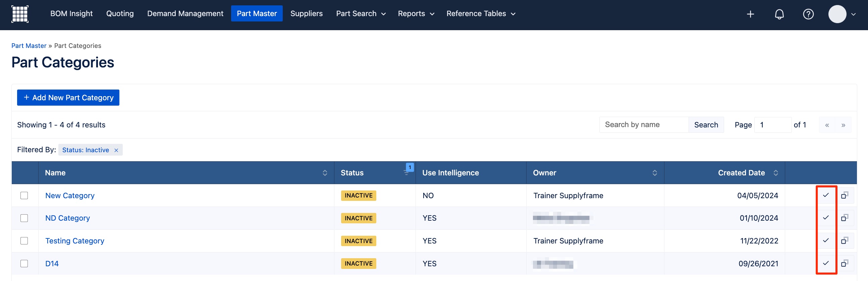Select the ND Category row checkbox

click(24, 218)
